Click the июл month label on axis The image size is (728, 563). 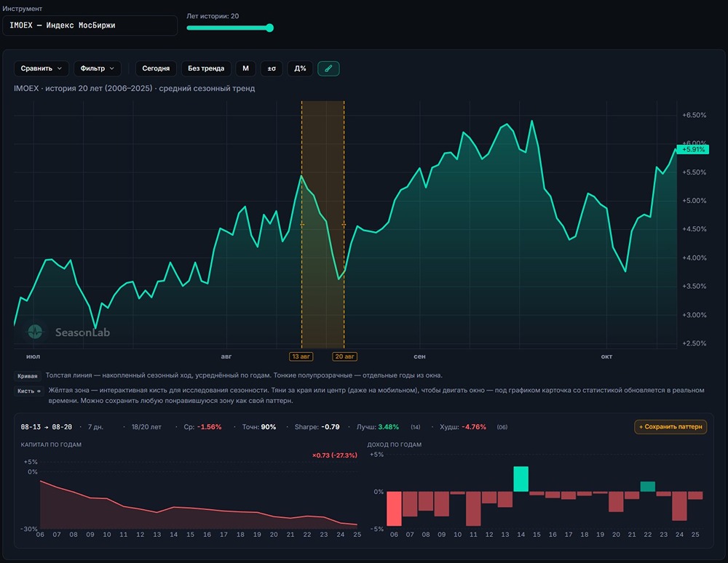click(33, 356)
